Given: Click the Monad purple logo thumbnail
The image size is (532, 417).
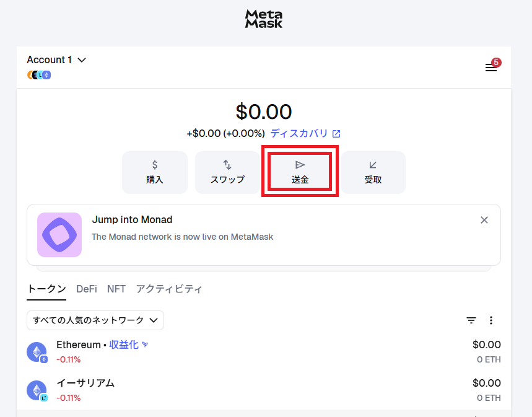Looking at the screenshot, I should [x=59, y=236].
